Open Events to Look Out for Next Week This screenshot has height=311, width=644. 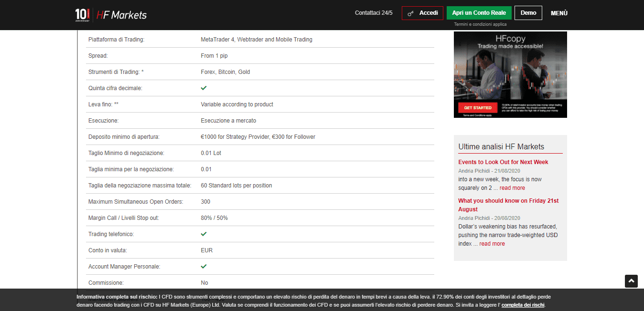click(x=503, y=162)
